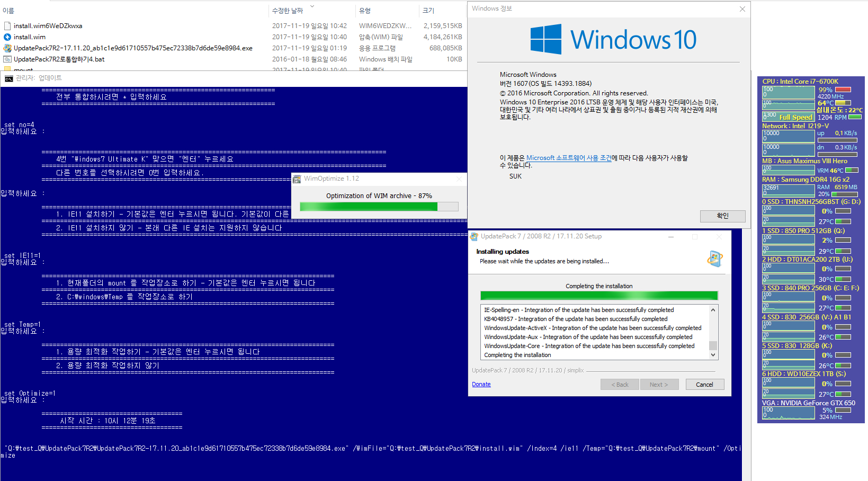Sort files by 이름 column header
The width and height of the screenshot is (868, 481).
point(8,11)
